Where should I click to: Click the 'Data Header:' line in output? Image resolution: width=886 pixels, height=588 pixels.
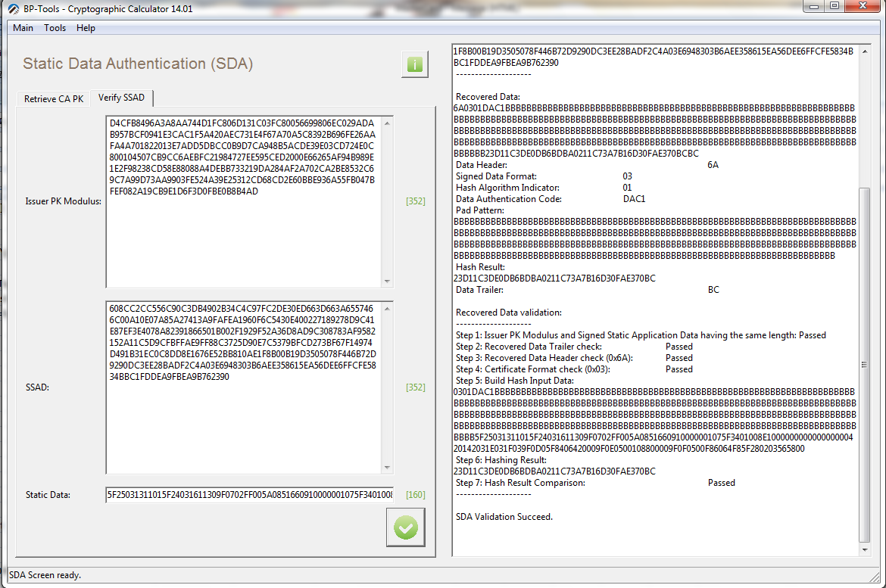pos(587,165)
